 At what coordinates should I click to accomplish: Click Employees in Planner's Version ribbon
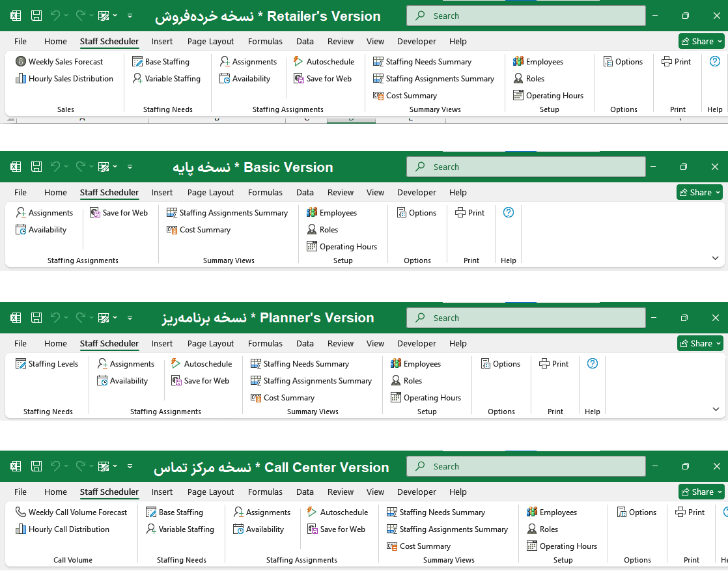(x=415, y=364)
